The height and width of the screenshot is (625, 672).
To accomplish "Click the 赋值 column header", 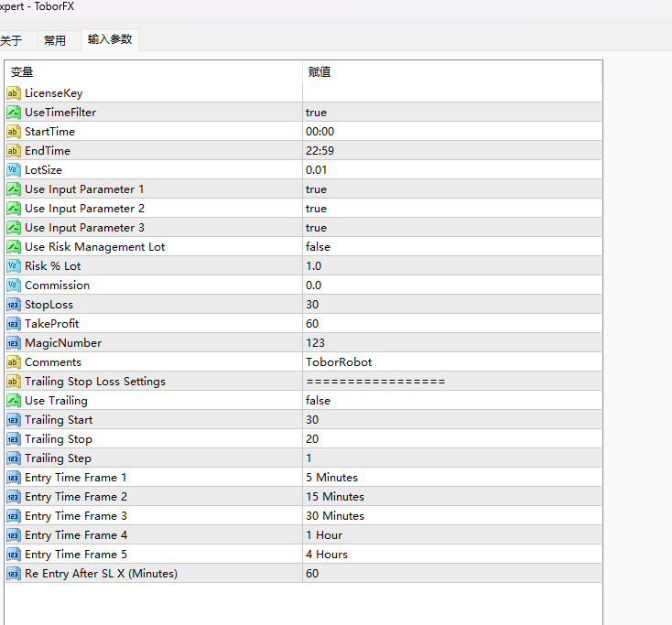I will [x=320, y=72].
